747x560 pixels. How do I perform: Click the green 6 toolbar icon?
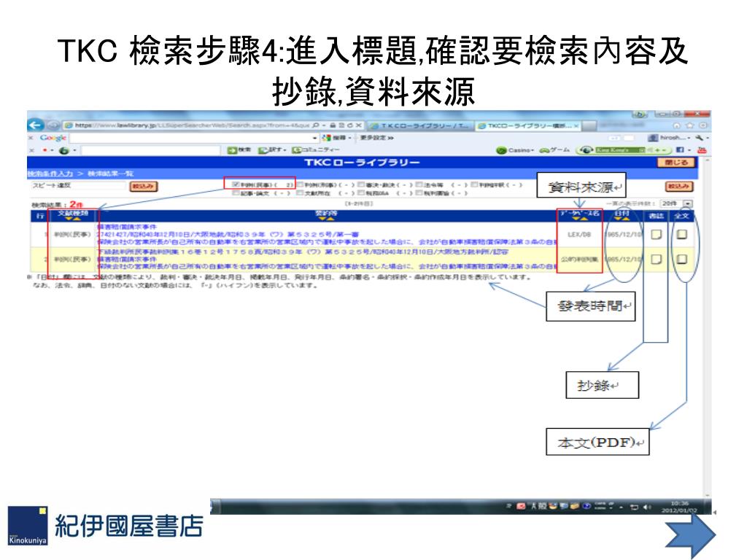(63, 150)
